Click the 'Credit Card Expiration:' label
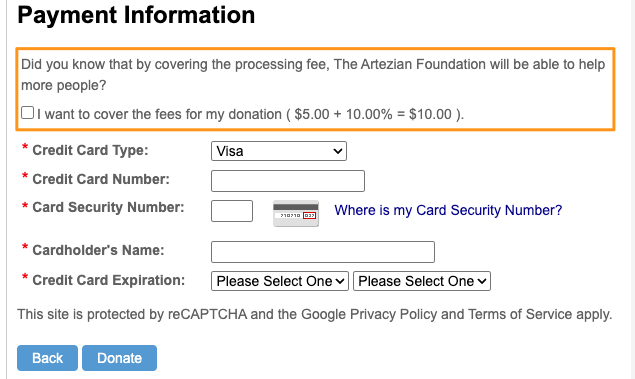The height and width of the screenshot is (379, 635). tap(109, 280)
